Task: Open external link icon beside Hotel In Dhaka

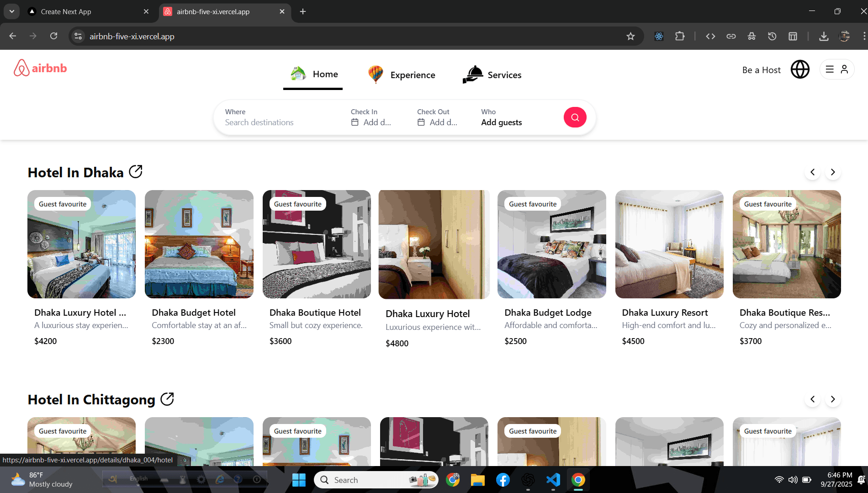Action: [x=136, y=172]
